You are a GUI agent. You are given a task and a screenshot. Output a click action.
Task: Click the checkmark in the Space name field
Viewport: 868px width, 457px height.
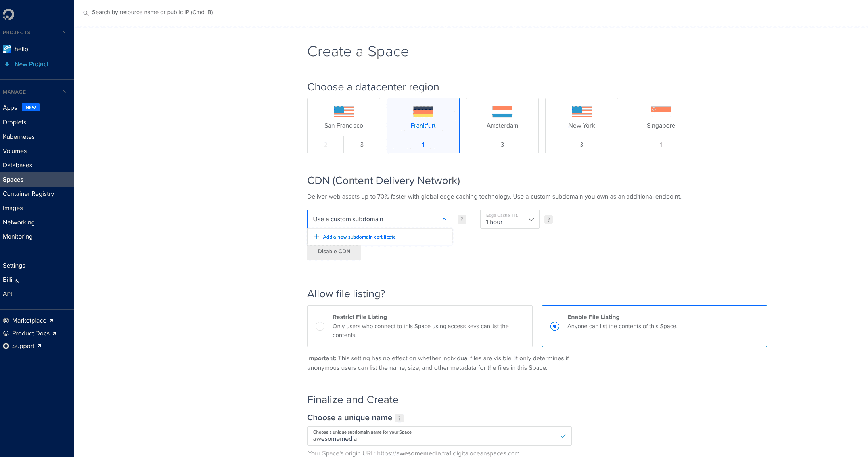563,436
